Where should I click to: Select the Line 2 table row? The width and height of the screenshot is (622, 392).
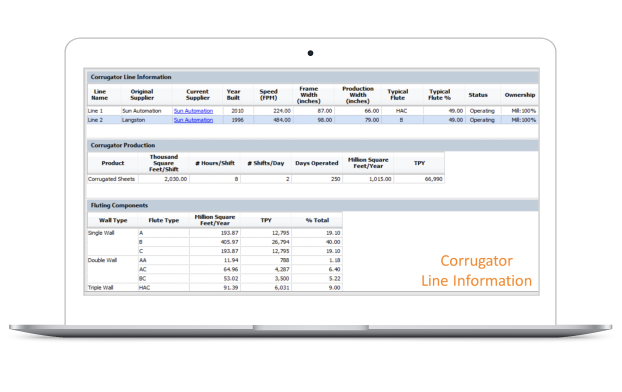click(313, 120)
